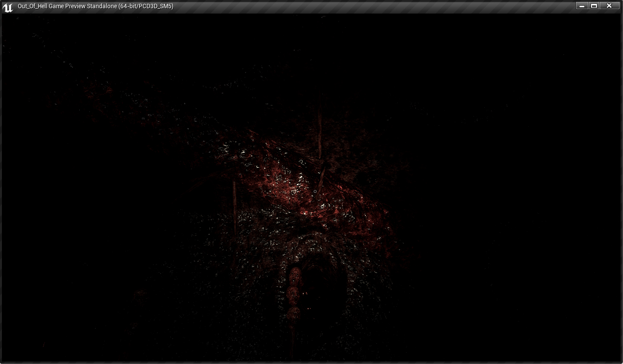The height and width of the screenshot is (364, 623).
Task: Click the middle skull in the stack
Action: click(x=293, y=292)
